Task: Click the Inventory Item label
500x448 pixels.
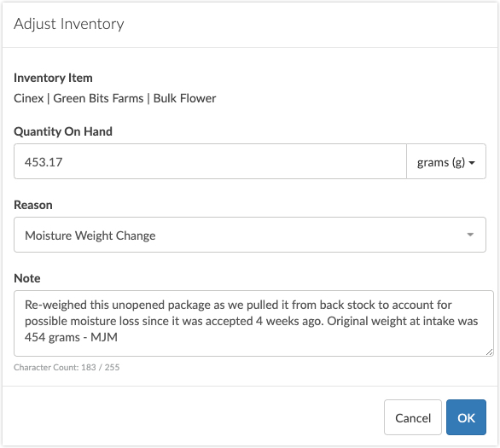Action: coord(53,78)
